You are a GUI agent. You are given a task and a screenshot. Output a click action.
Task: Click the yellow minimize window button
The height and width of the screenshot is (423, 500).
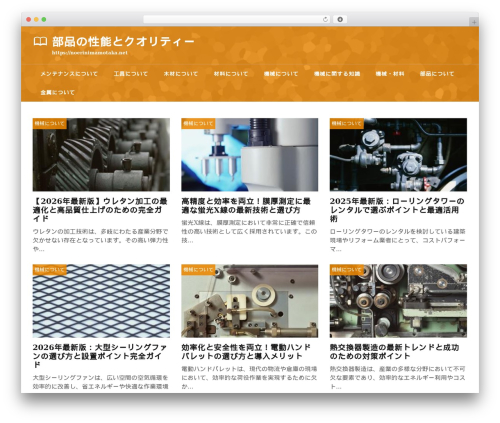[36, 20]
